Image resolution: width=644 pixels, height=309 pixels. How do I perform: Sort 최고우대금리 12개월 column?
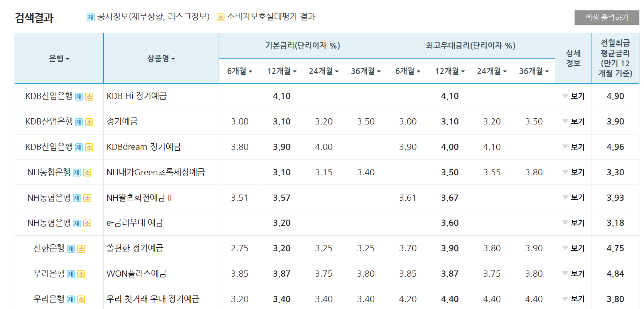pyautogui.click(x=450, y=71)
